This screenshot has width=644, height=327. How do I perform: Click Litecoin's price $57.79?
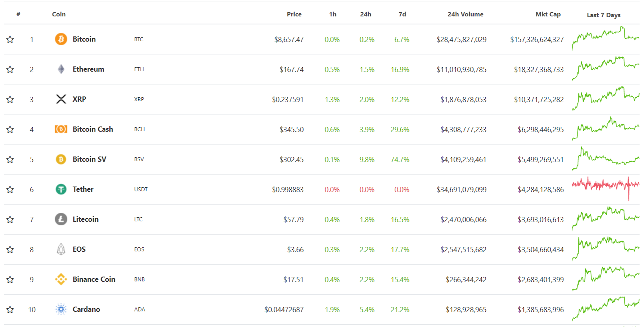(x=294, y=220)
